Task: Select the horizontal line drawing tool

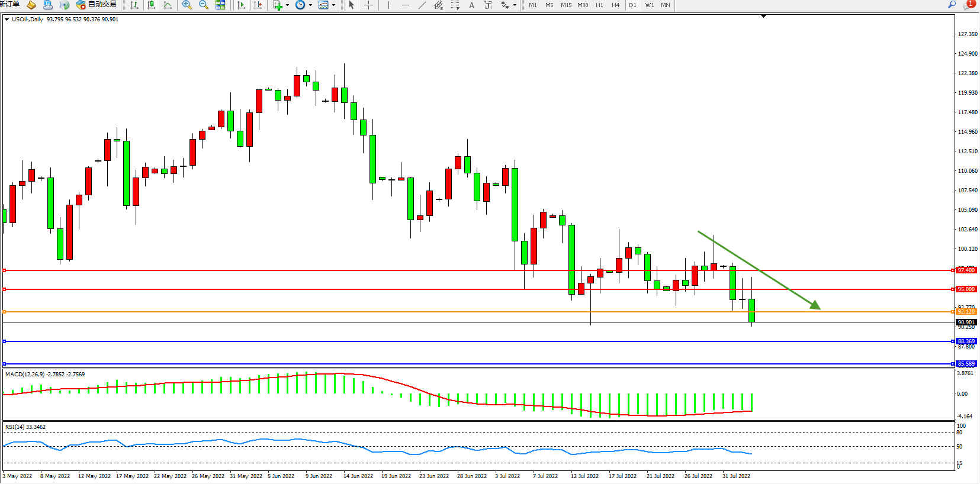Action: point(405,5)
